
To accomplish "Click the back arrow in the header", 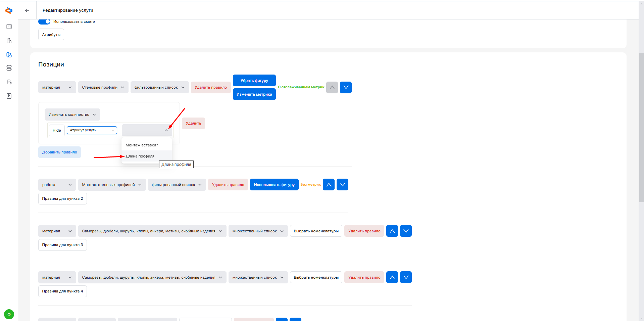I will point(27,10).
